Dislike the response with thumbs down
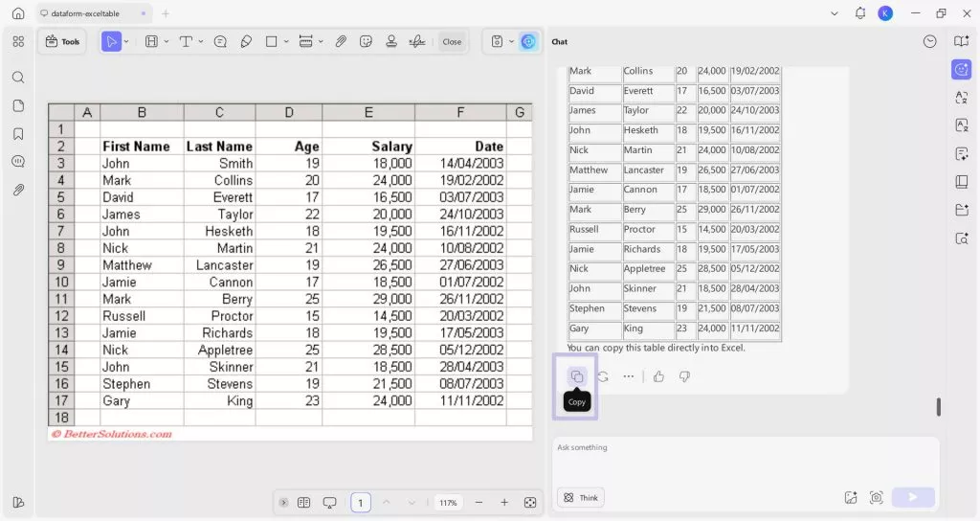Image resolution: width=980 pixels, height=521 pixels. tap(684, 376)
